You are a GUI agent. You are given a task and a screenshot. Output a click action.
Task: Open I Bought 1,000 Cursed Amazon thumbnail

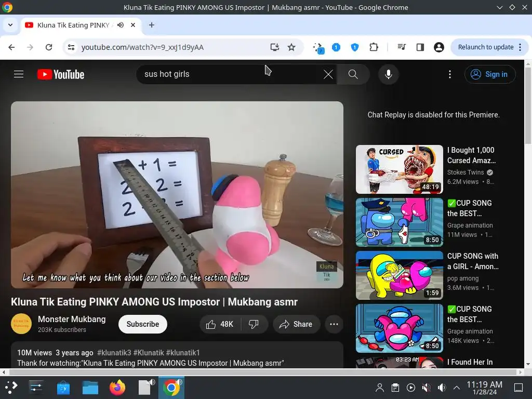point(400,169)
